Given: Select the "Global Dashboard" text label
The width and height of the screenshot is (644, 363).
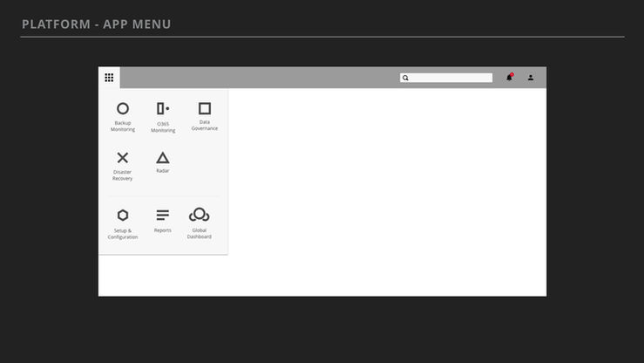Looking at the screenshot, I should tap(200, 234).
